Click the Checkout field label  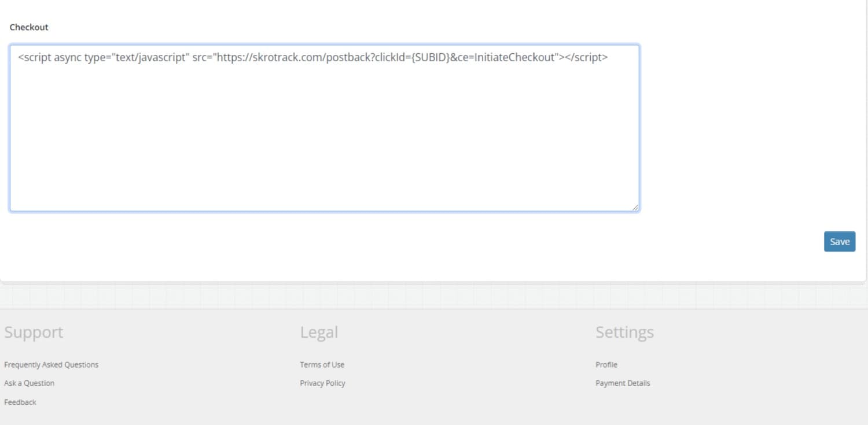29,27
